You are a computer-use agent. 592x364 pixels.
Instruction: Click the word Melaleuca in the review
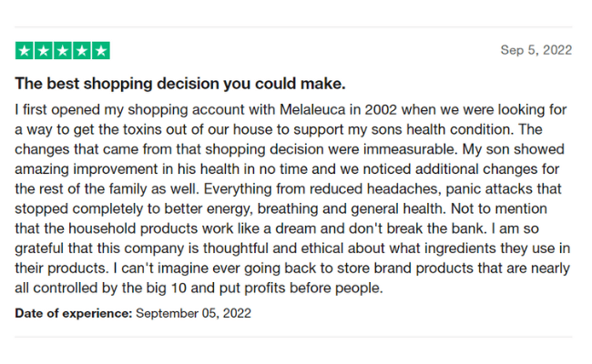click(312, 110)
